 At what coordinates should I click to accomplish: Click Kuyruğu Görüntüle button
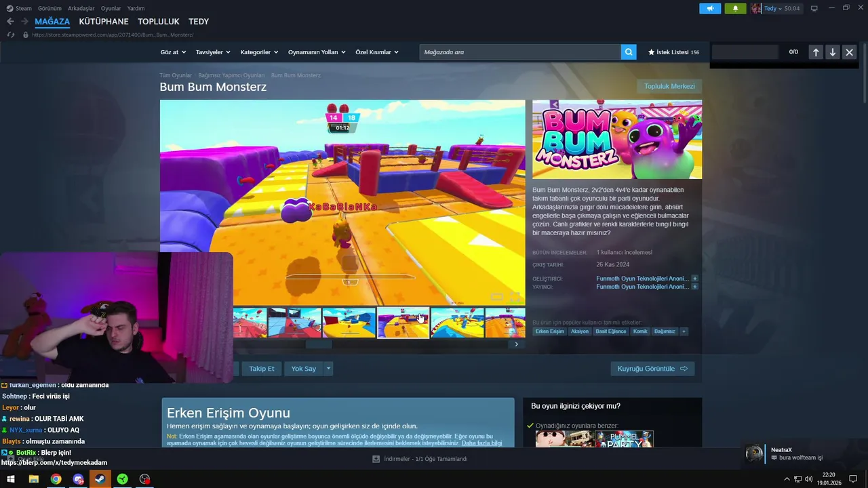tap(652, 369)
